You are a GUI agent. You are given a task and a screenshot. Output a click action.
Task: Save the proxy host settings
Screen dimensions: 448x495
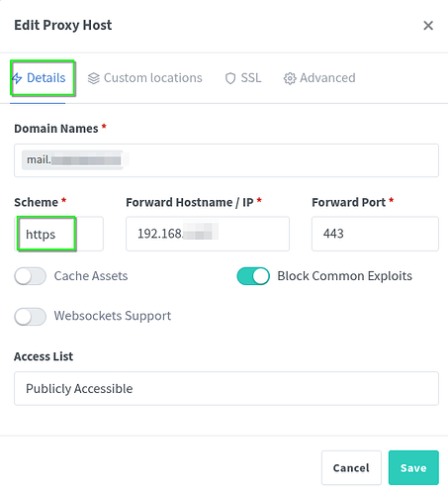[413, 467]
